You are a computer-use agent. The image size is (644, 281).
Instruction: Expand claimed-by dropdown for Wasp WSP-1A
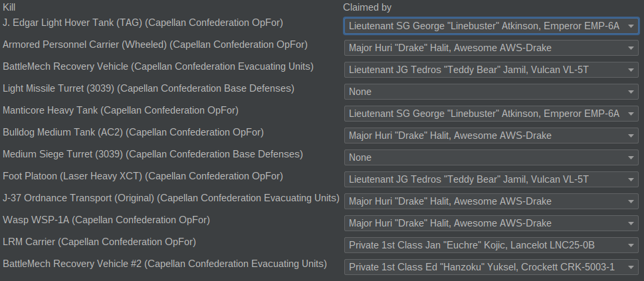pyautogui.click(x=490, y=223)
